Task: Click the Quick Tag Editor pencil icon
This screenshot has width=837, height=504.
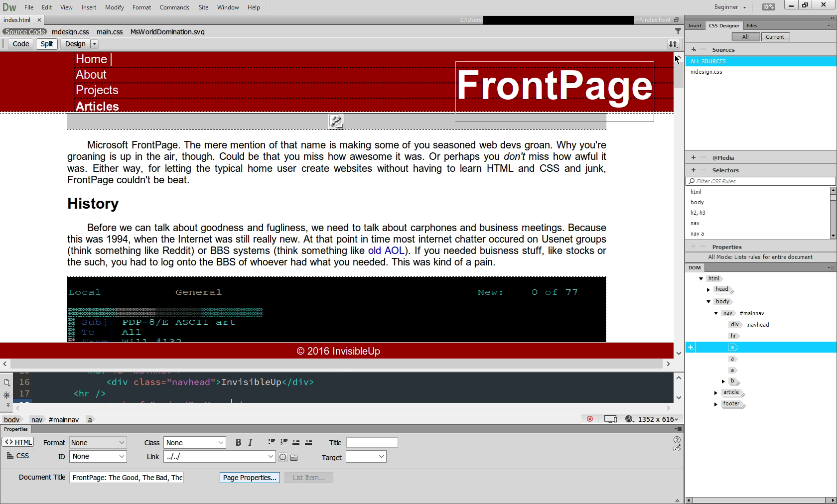Action: pyautogui.click(x=677, y=448)
